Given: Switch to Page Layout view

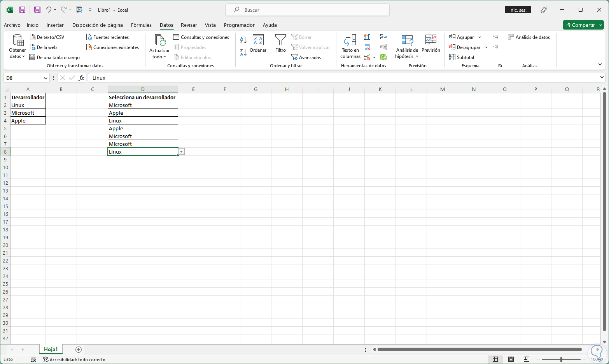Looking at the screenshot, I should pyautogui.click(x=511, y=359).
